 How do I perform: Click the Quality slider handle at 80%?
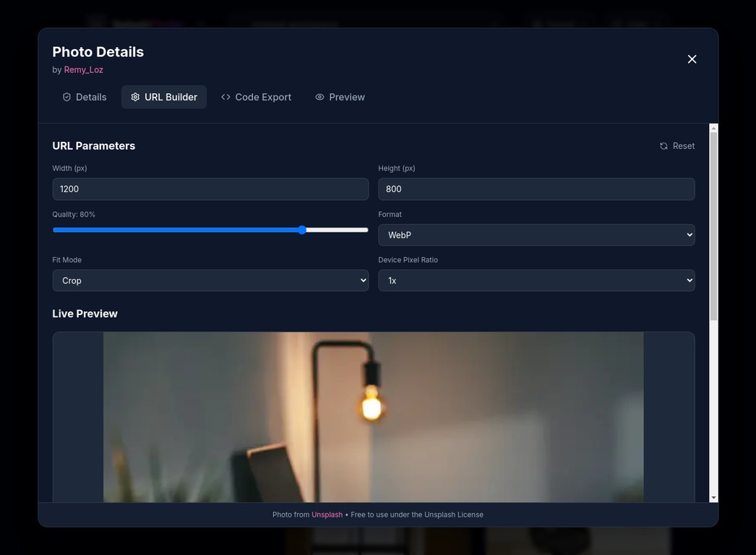pos(301,230)
